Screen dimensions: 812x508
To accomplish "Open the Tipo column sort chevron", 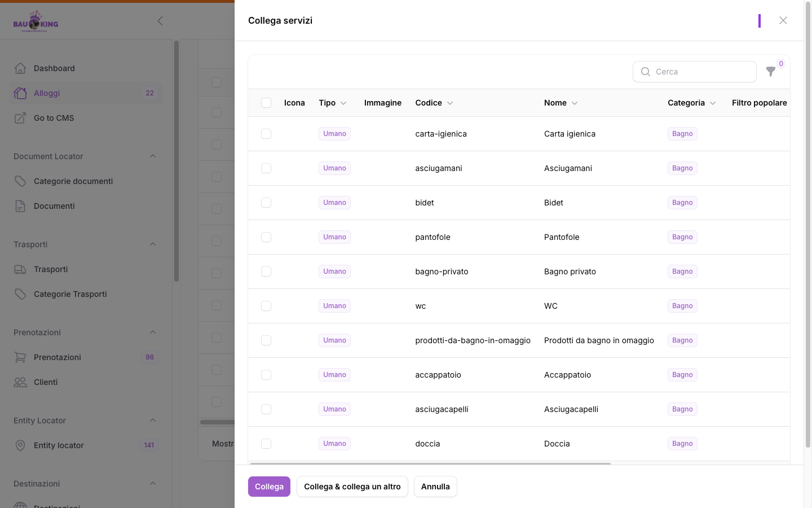I will coord(343,103).
